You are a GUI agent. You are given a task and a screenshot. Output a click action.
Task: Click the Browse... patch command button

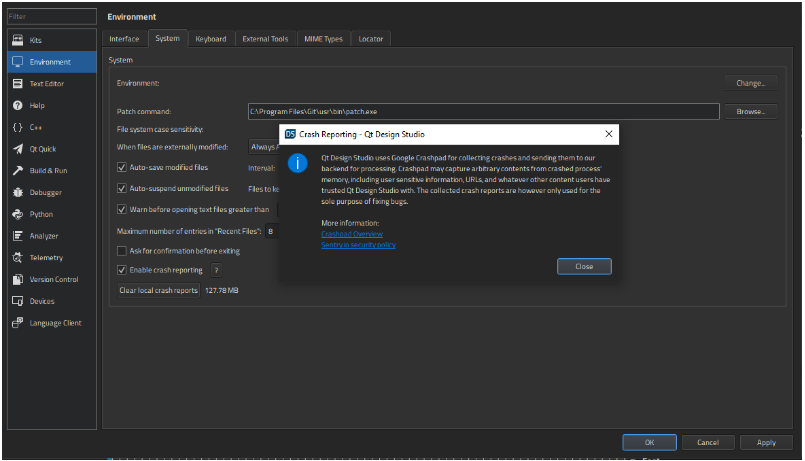751,111
